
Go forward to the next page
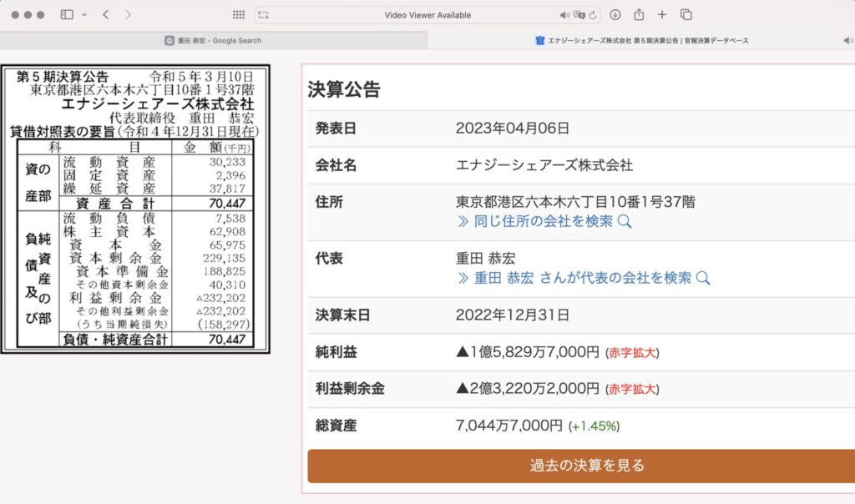click(128, 15)
